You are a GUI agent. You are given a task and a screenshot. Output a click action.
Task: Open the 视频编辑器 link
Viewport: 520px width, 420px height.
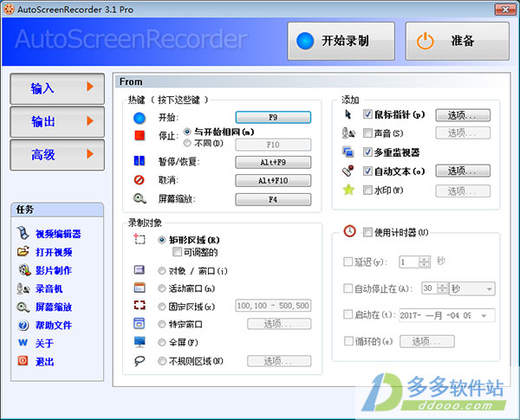[x=58, y=234]
